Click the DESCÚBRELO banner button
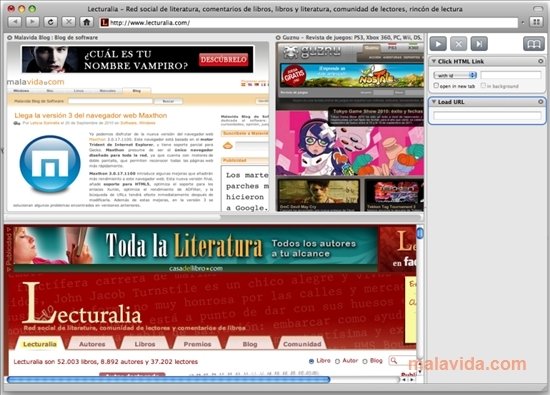This screenshot has width=550, height=395. pos(223,60)
